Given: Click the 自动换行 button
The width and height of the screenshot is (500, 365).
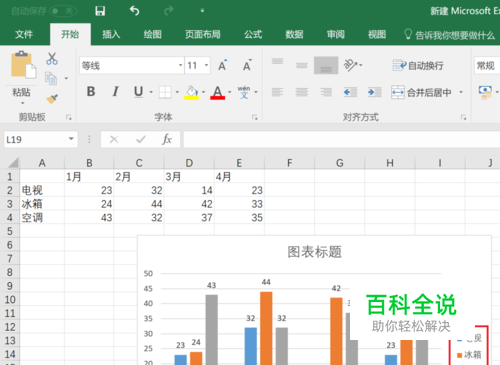Looking at the screenshot, I should click(x=418, y=65).
